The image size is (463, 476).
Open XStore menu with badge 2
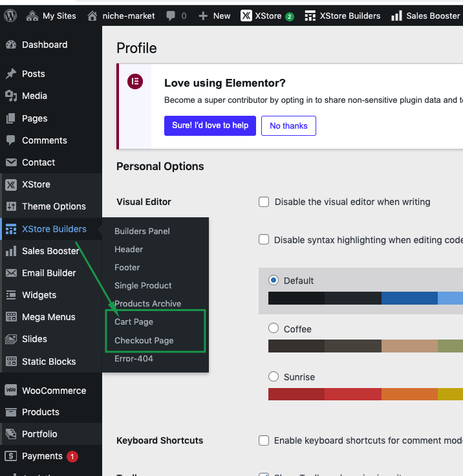coord(268,16)
